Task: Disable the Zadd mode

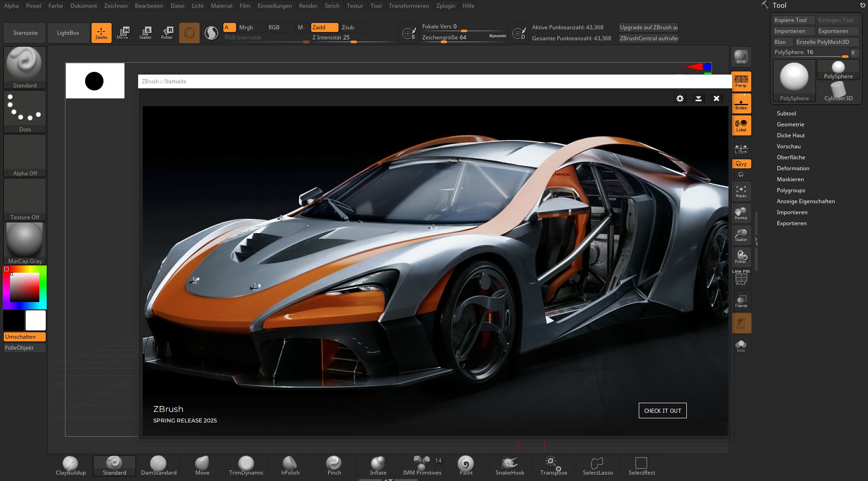Action: (x=324, y=27)
